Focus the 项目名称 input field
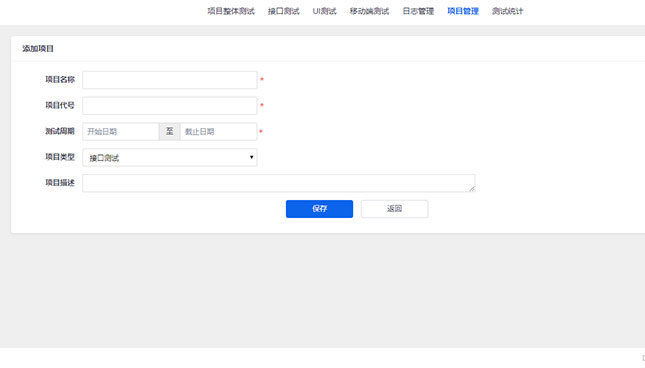This screenshot has height=368, width=645. [169, 80]
